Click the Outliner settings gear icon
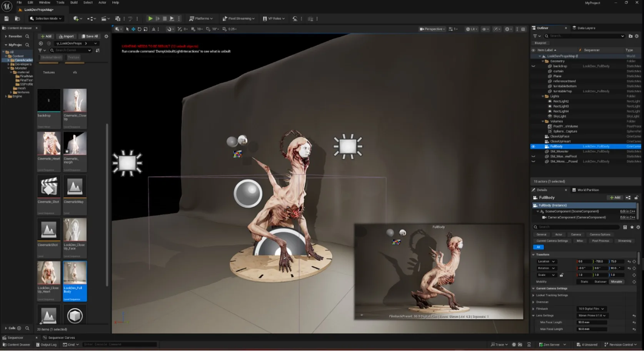This screenshot has width=644, height=351. click(637, 36)
